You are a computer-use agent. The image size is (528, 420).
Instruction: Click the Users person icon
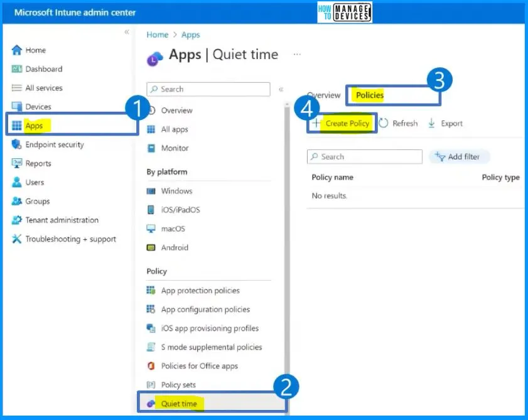click(17, 182)
